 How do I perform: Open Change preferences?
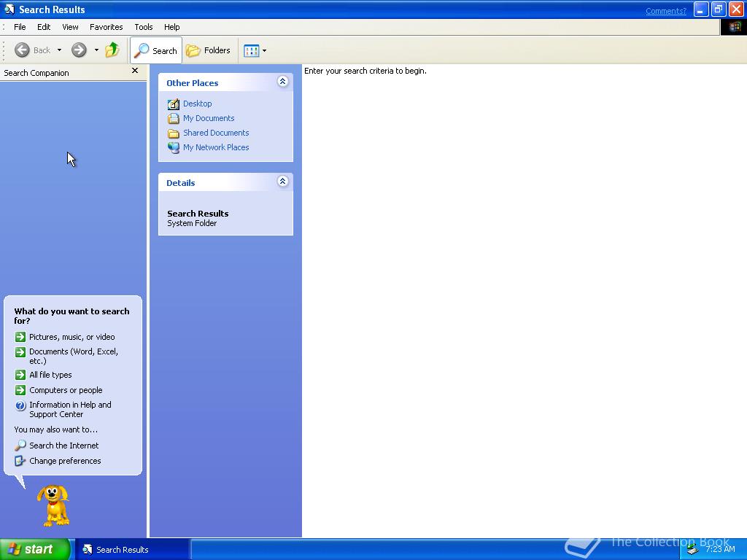[65, 461]
